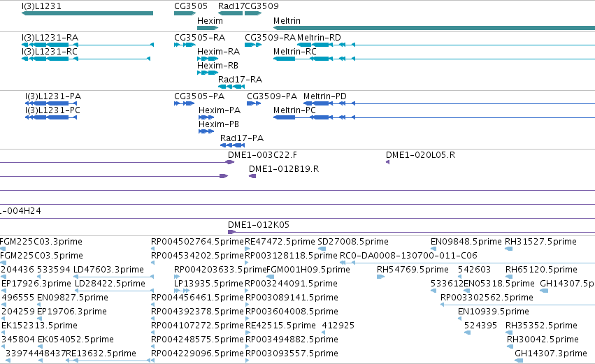This screenshot has width=595, height=364.
Task: Click protein CG3505-PA
Action: click(199, 96)
